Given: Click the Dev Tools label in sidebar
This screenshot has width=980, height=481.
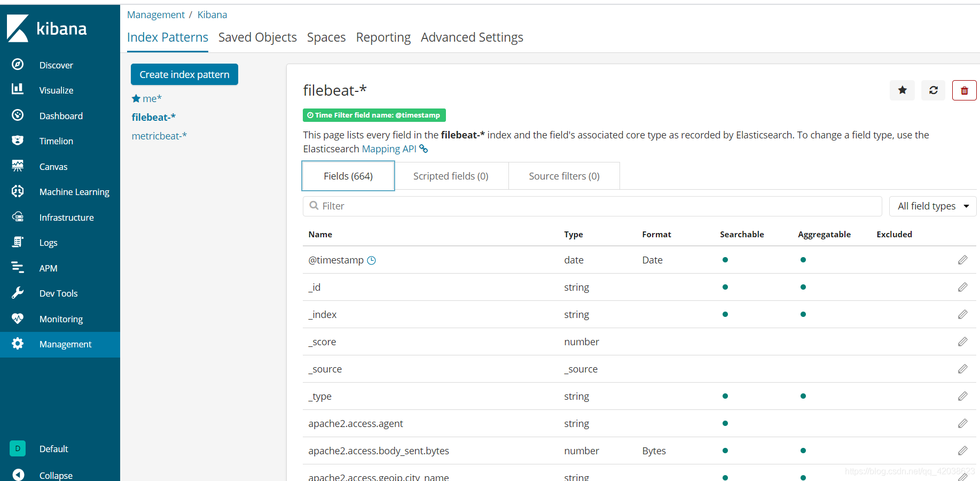Looking at the screenshot, I should pyautogui.click(x=58, y=293).
